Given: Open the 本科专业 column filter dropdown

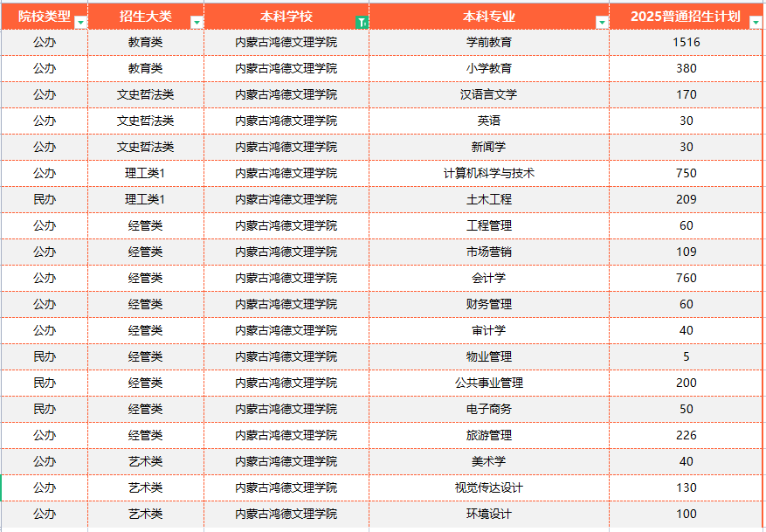Looking at the screenshot, I should tap(602, 23).
